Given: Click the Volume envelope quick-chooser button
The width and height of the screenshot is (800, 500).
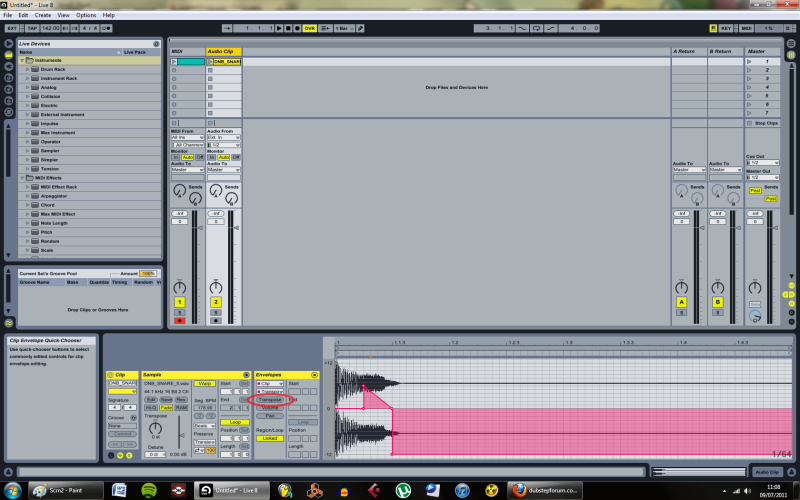Looking at the screenshot, I should click(x=270, y=408).
